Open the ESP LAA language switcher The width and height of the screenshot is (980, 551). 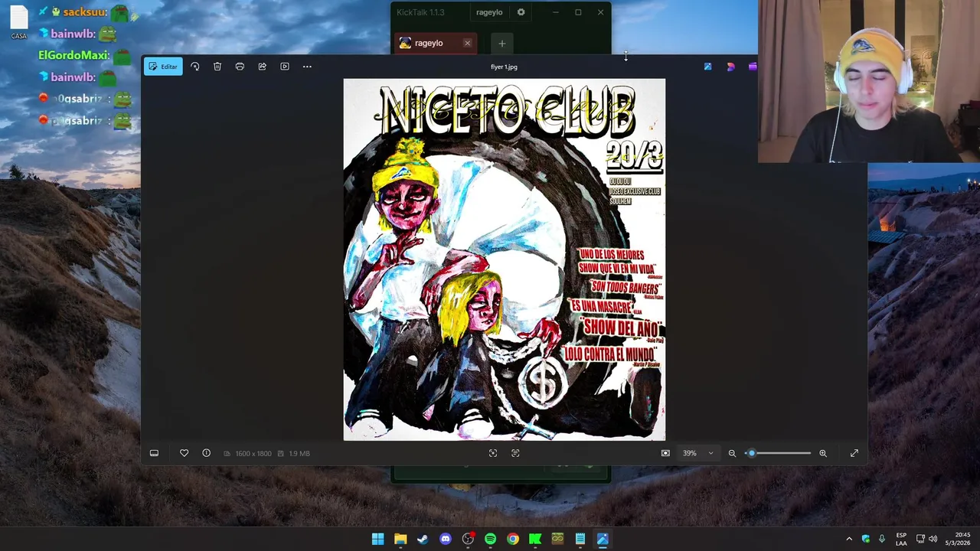(x=901, y=539)
